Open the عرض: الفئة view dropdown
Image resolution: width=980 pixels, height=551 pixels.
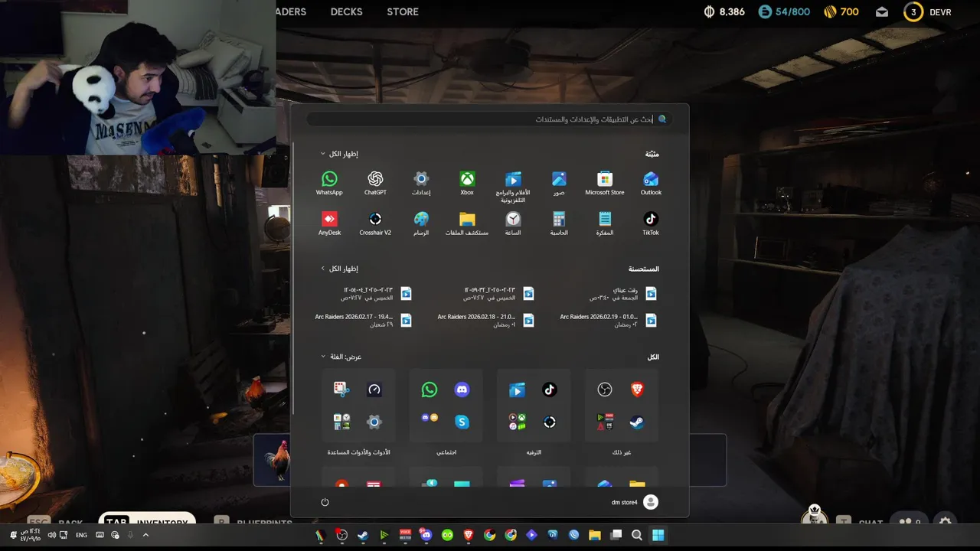[341, 357]
